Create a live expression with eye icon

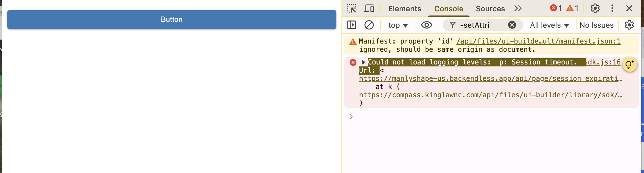[x=426, y=25]
